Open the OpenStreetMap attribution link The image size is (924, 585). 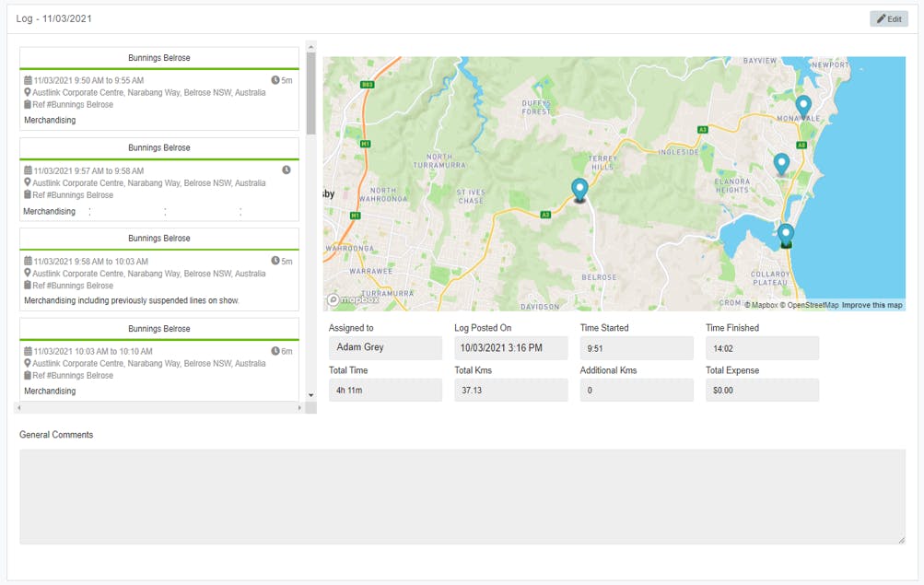[x=809, y=305]
